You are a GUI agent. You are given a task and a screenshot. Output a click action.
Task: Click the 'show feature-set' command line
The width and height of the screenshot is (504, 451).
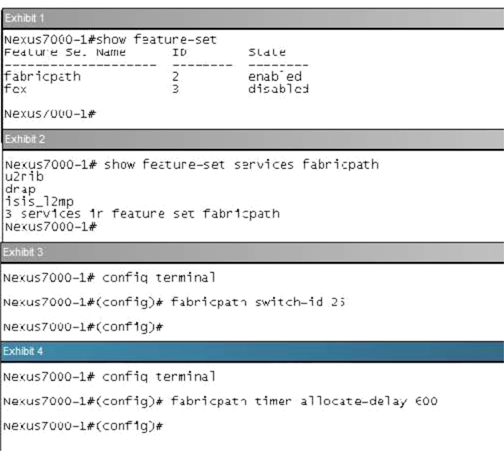point(110,40)
